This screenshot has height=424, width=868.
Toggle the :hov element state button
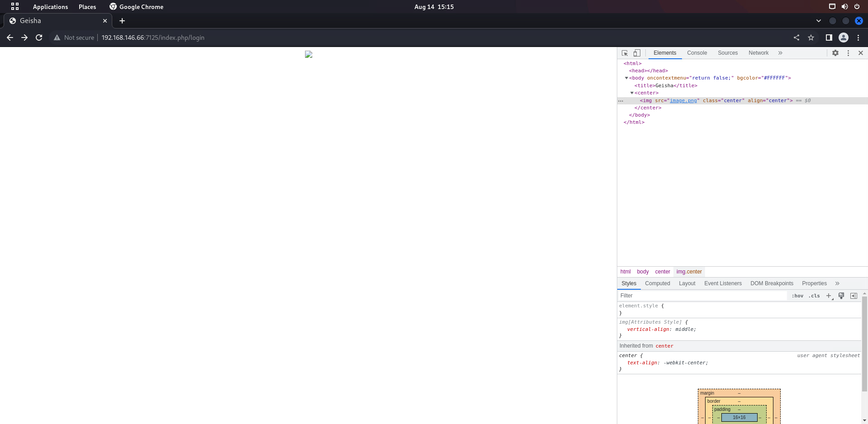click(x=797, y=296)
